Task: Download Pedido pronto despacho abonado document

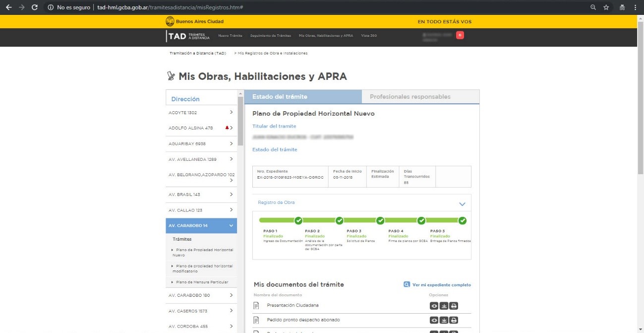Action: [444, 320]
